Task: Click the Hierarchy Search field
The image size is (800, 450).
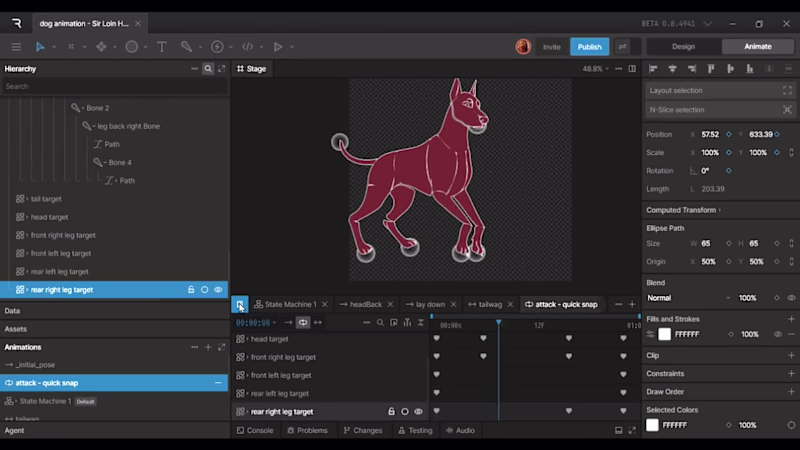Action: click(x=114, y=86)
